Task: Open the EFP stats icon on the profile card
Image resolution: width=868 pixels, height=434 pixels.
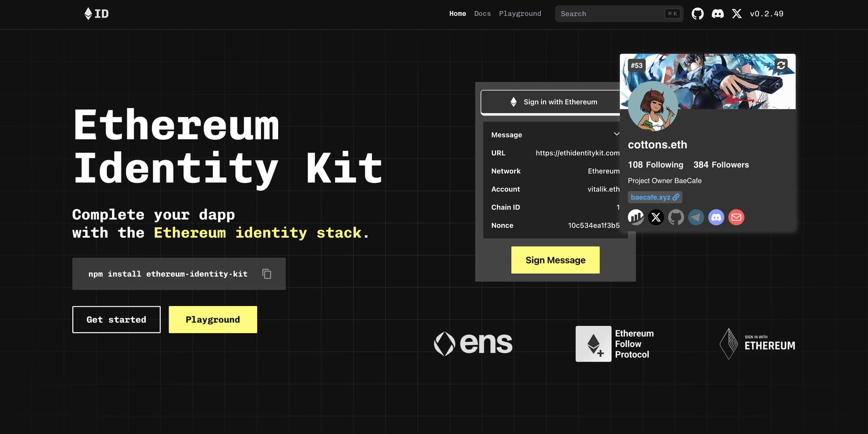Action: pyautogui.click(x=636, y=217)
